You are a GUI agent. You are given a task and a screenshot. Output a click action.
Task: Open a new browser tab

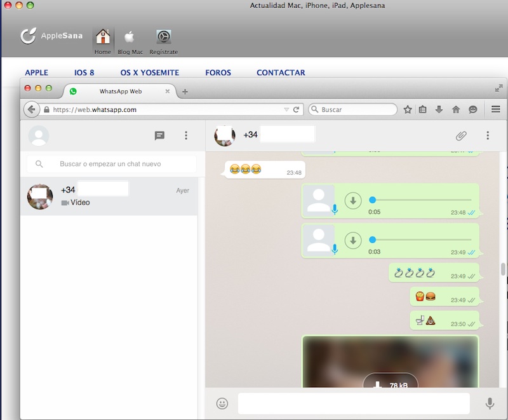coord(185,91)
